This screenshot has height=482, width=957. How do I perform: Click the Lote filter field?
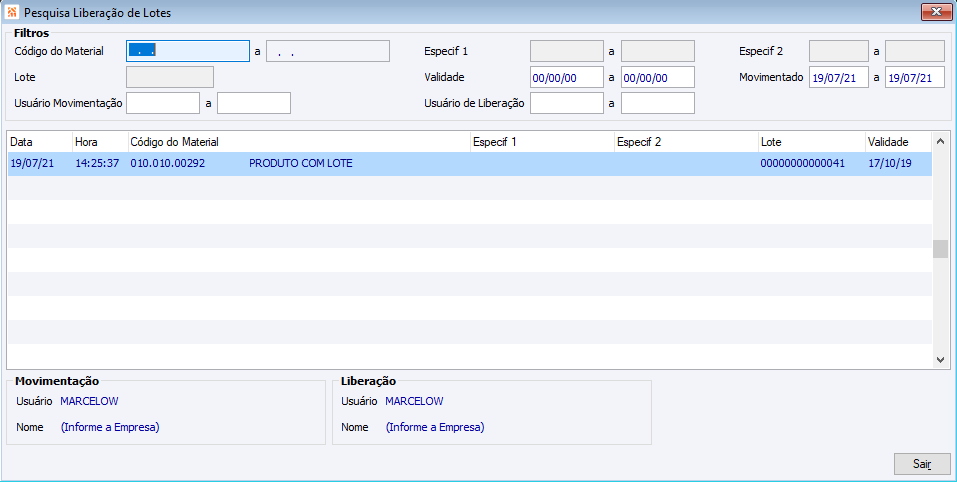tap(170, 77)
